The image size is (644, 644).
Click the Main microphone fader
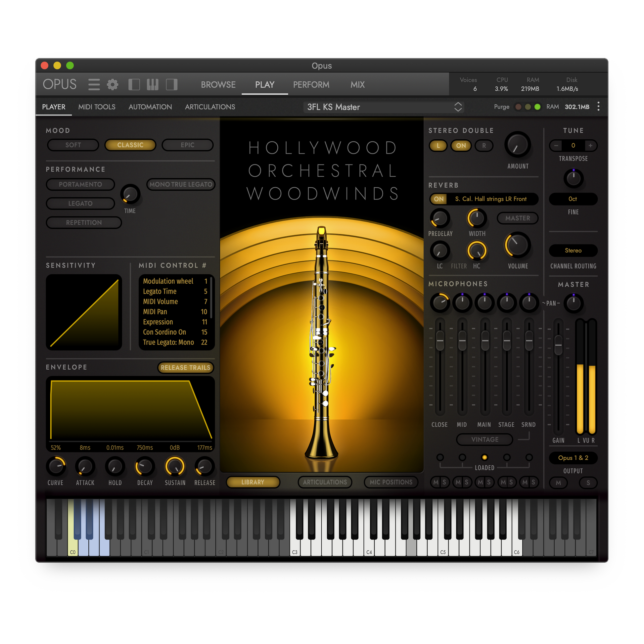[x=485, y=341]
